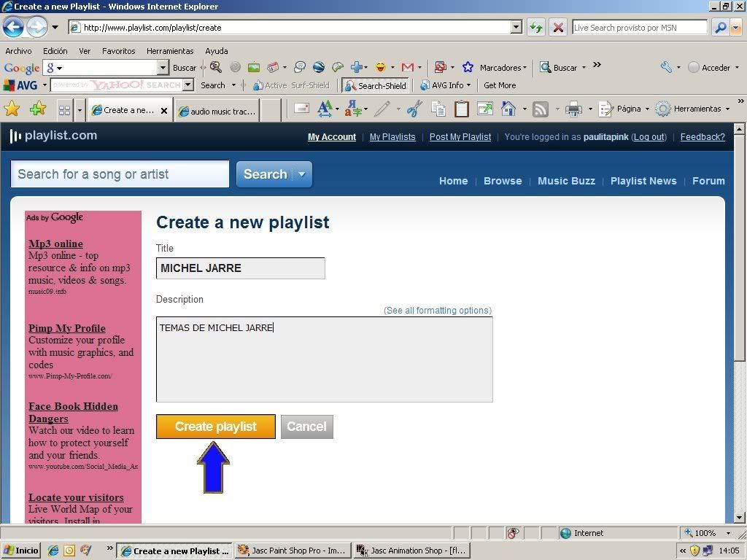Toggle the AVG Search-Shield button
Screen dimensions: 747x560
[375, 85]
